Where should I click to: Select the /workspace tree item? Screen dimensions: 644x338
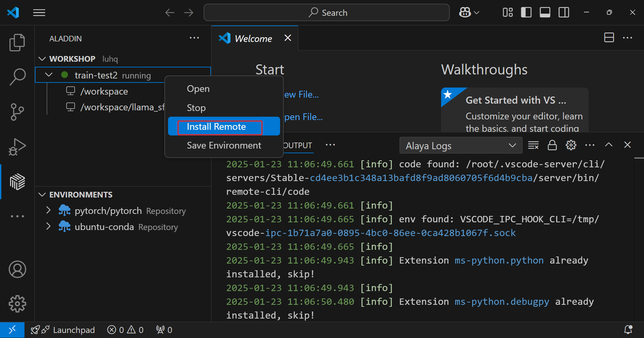(104, 91)
